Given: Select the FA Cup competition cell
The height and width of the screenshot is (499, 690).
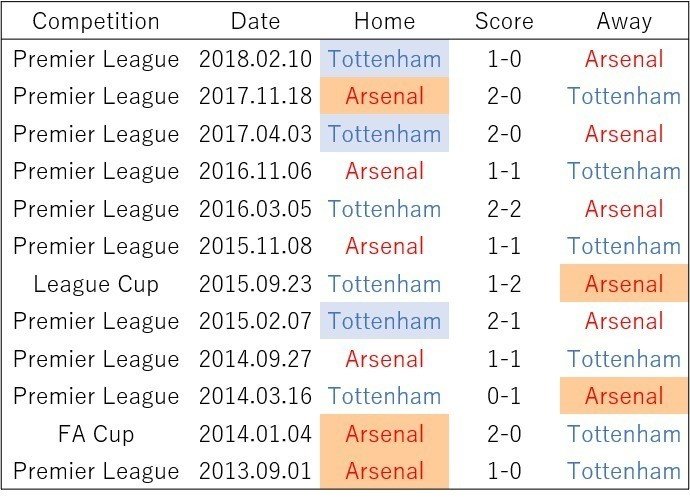Looking at the screenshot, I should (x=96, y=434).
